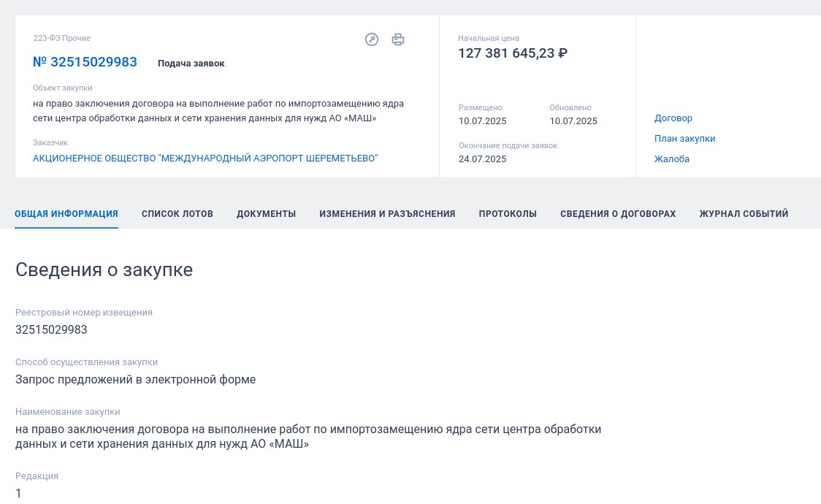The height and width of the screenshot is (504, 821).
Task: Click the Размещено date 10.07.2025
Action: coord(483,121)
